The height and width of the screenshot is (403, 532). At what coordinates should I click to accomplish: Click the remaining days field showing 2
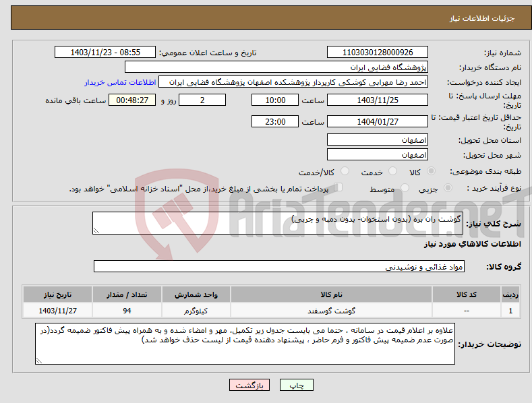pos(202,100)
